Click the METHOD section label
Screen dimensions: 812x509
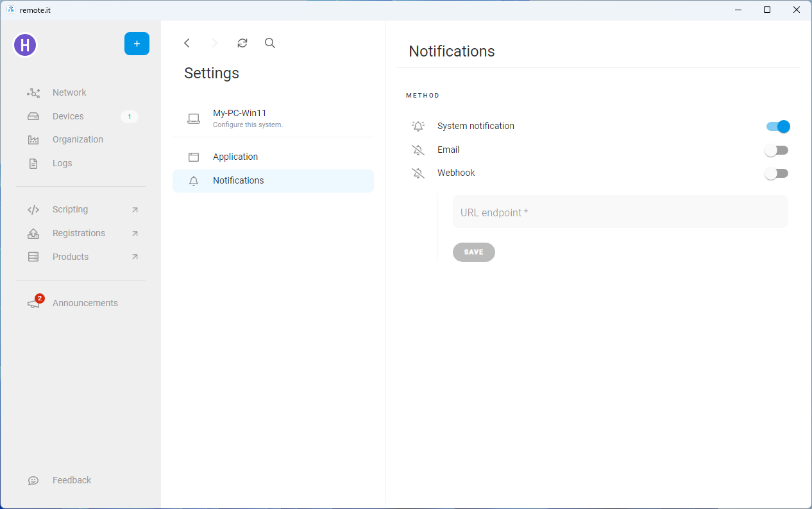point(423,96)
